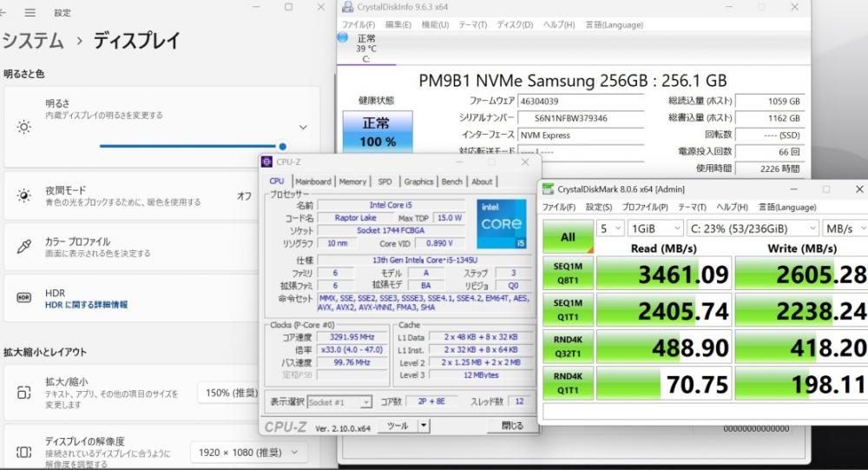This screenshot has height=470, width=868.
Task: Adjust the brightness slider handle
Action: click(x=282, y=146)
